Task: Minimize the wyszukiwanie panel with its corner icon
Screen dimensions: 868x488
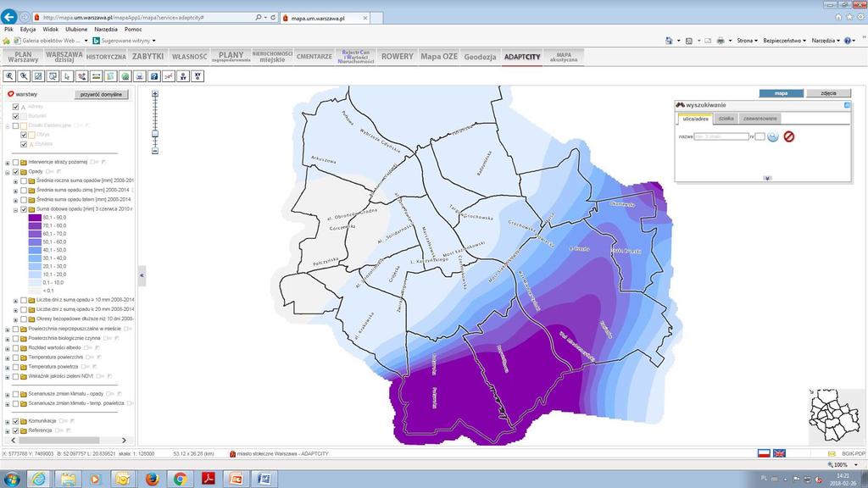Action: point(847,105)
